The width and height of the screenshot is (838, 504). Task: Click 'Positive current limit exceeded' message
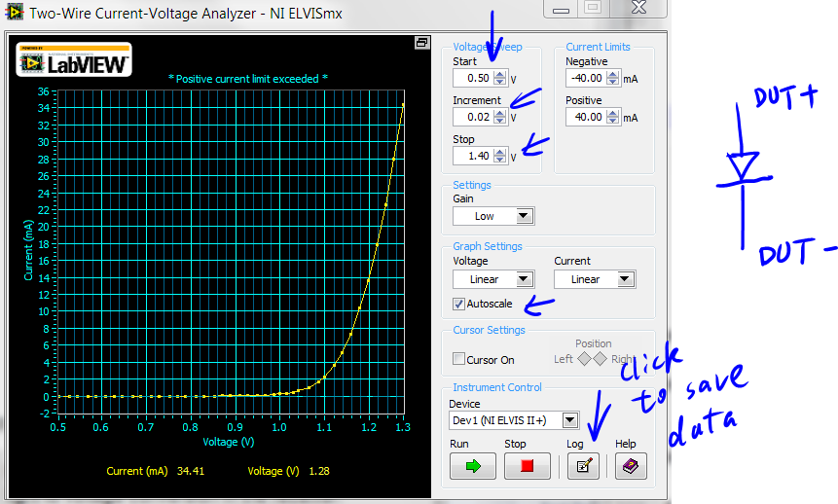point(248,79)
